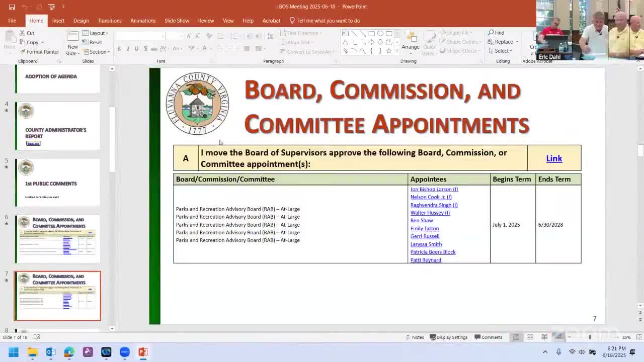Image resolution: width=644 pixels, height=362 pixels.
Task: Click the Link hyperlink in motion row
Action: pos(554,158)
